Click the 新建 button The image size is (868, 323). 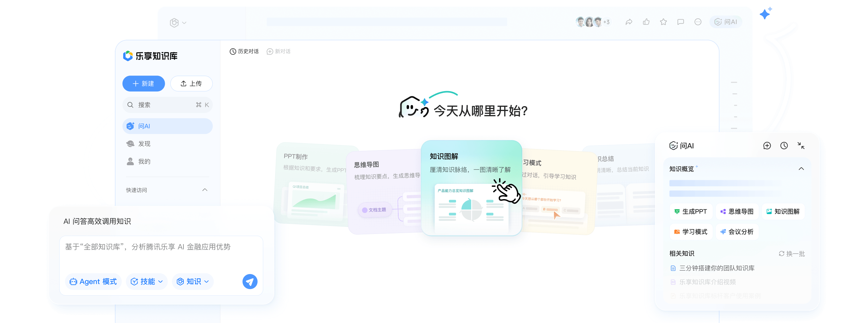[144, 84]
